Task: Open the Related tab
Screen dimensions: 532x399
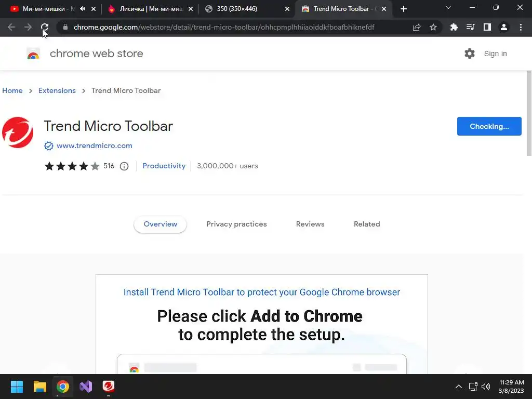Action: pos(367,224)
